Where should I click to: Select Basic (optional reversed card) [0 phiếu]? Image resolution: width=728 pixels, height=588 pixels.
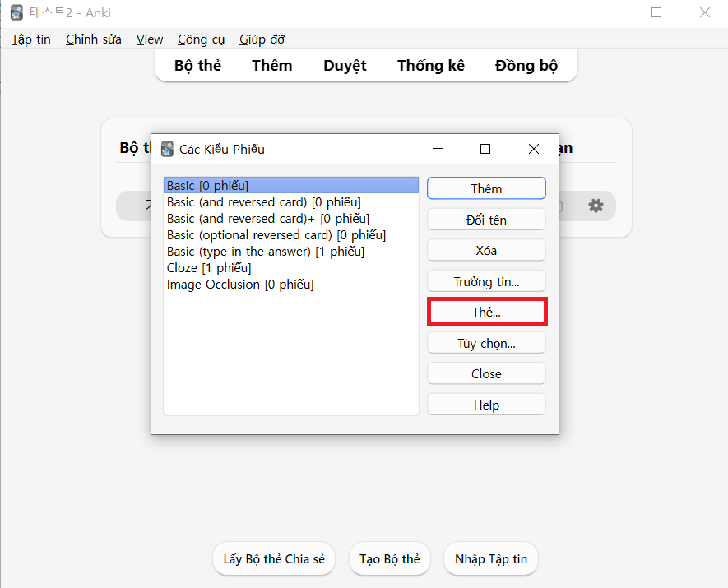pyautogui.click(x=291, y=235)
